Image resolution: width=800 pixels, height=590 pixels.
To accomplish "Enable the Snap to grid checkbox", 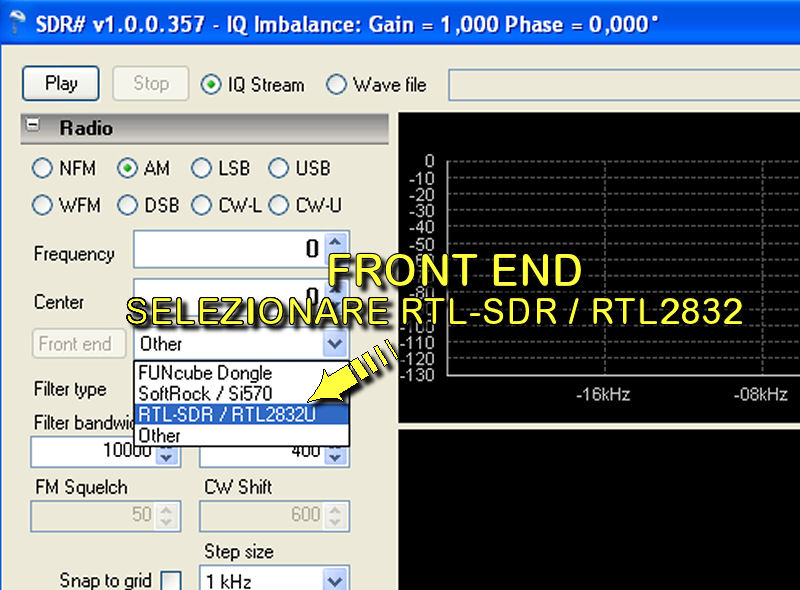I will coord(171,581).
